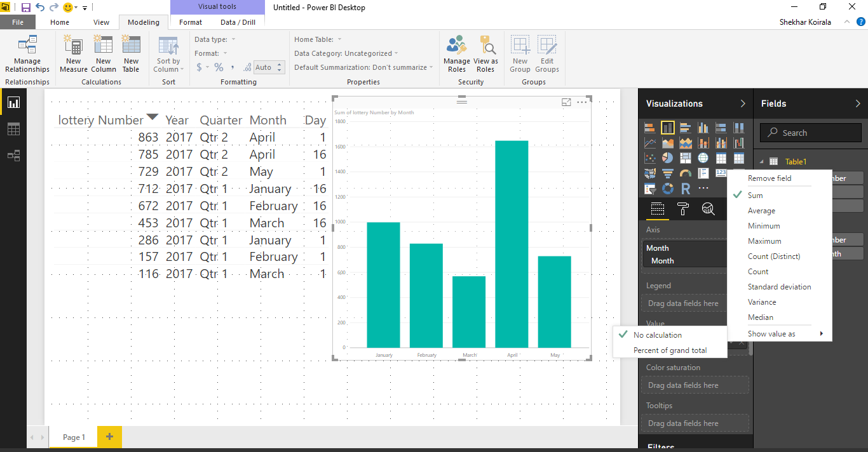Open the Sort by Column dropdown
Viewport: 868px width, 452px height.
[x=169, y=54]
